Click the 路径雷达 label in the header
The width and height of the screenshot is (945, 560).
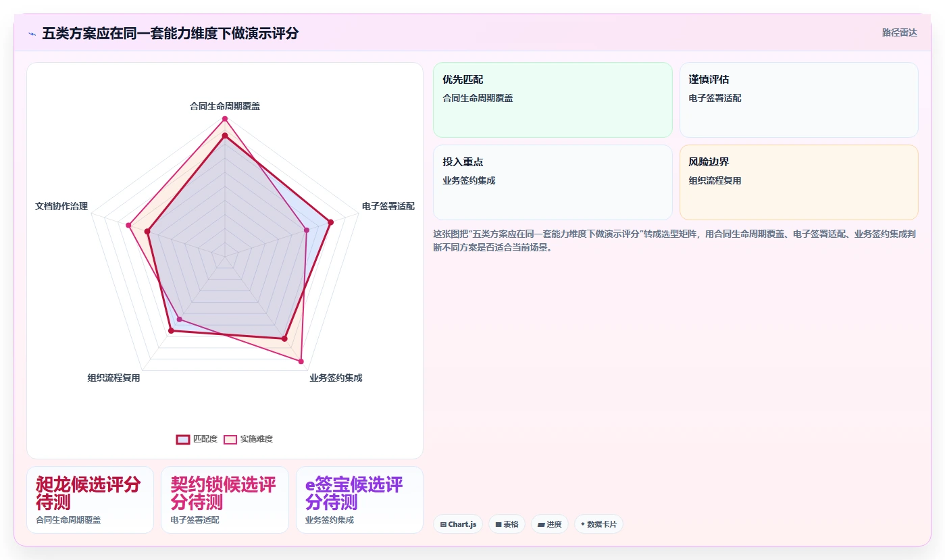tap(899, 32)
